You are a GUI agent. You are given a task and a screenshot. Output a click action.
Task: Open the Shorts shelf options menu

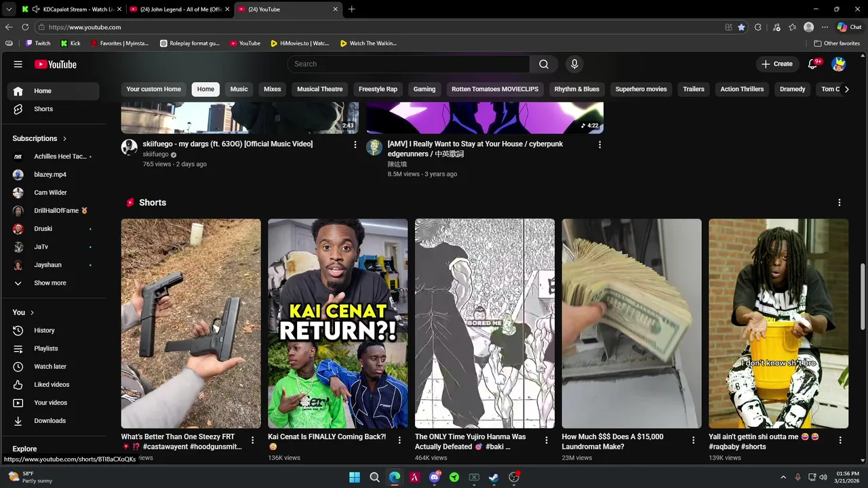(x=840, y=203)
